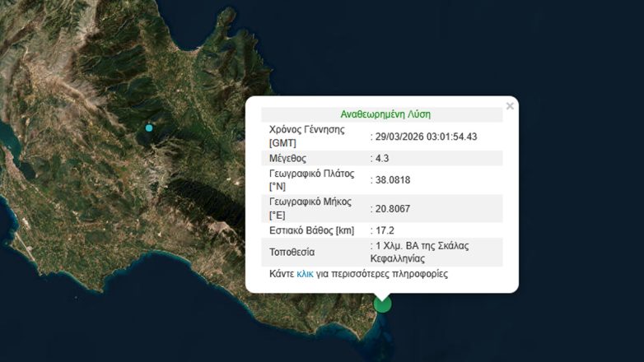Click 'για περισσότερες πληροφορίες' text in popup
Image resolution: width=644 pixels, height=362 pixels.
382,274
